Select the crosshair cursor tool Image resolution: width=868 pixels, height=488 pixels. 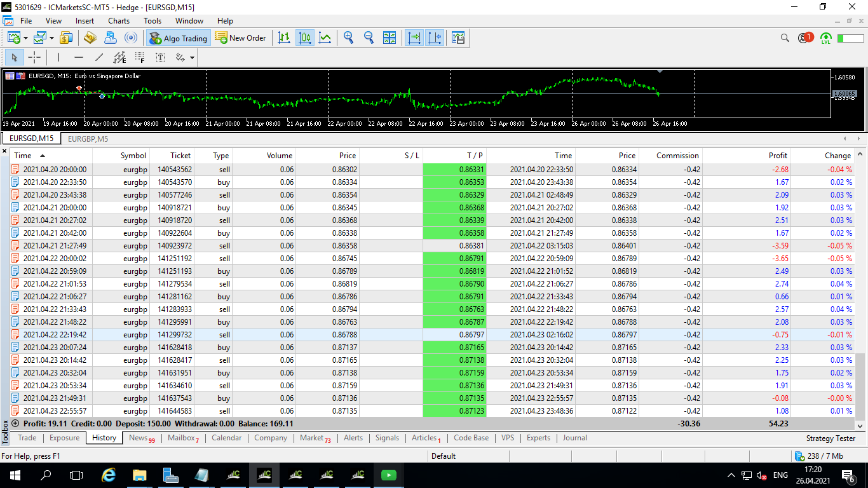pos(34,58)
